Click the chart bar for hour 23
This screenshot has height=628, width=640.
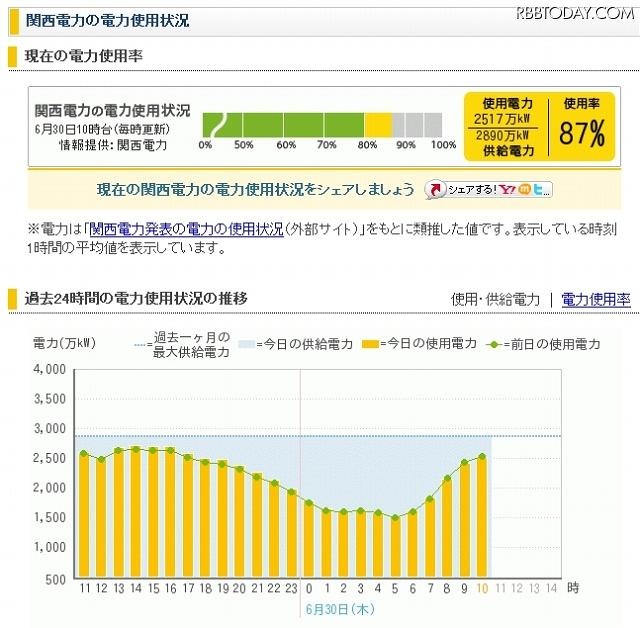(x=291, y=535)
